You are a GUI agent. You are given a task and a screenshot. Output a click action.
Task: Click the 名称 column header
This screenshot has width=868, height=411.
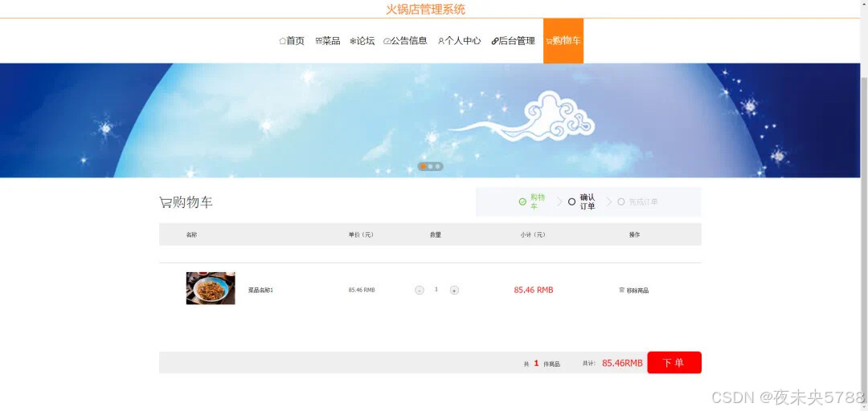pos(191,234)
